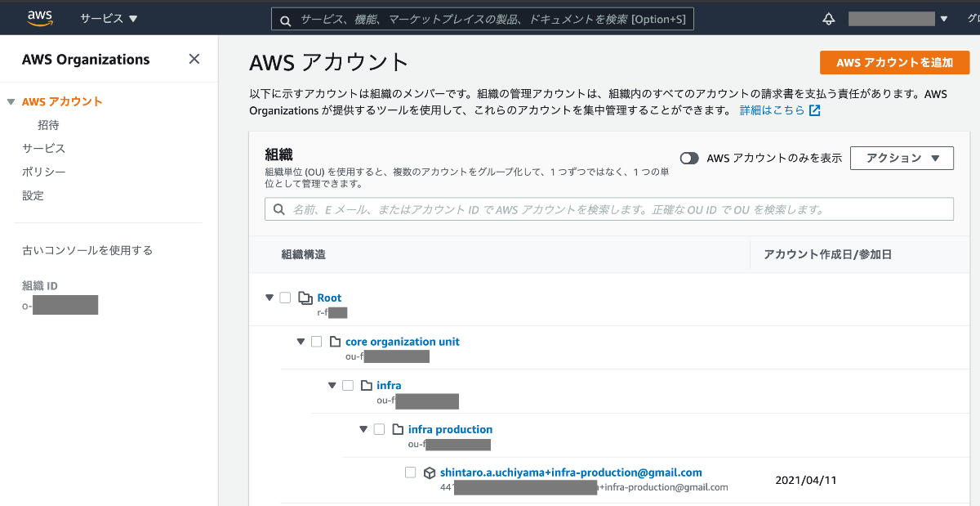Screen dimensions: 980x506
Task: Click the 2021/04/11 date cell
Action: (806, 480)
